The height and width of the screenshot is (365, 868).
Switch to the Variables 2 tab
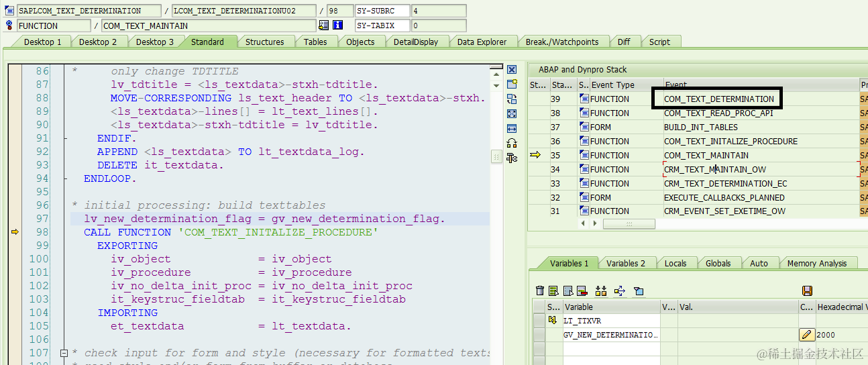[x=626, y=263]
